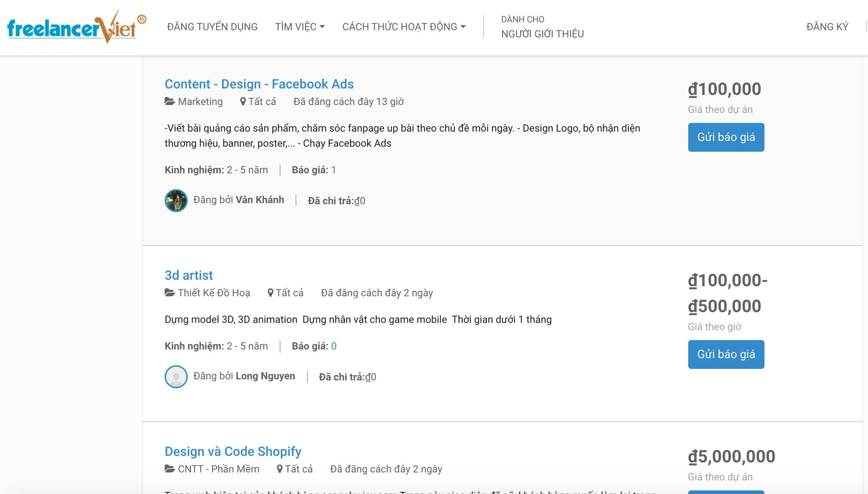
Task: Click the Thiết Kế Đồ Hoạ folder icon
Action: [x=170, y=293]
